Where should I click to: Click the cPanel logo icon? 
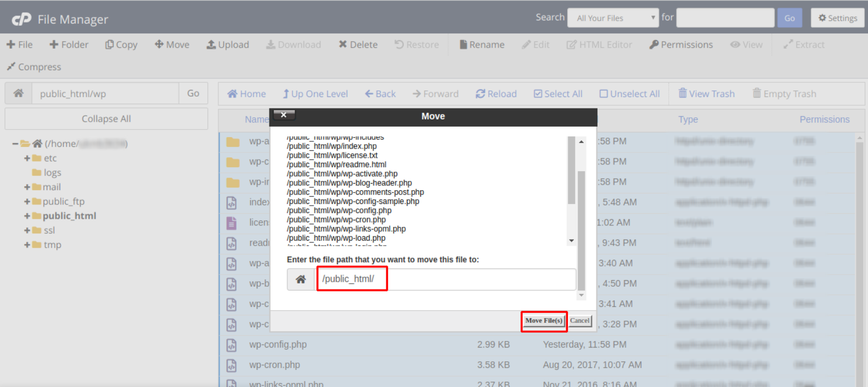coord(21,19)
